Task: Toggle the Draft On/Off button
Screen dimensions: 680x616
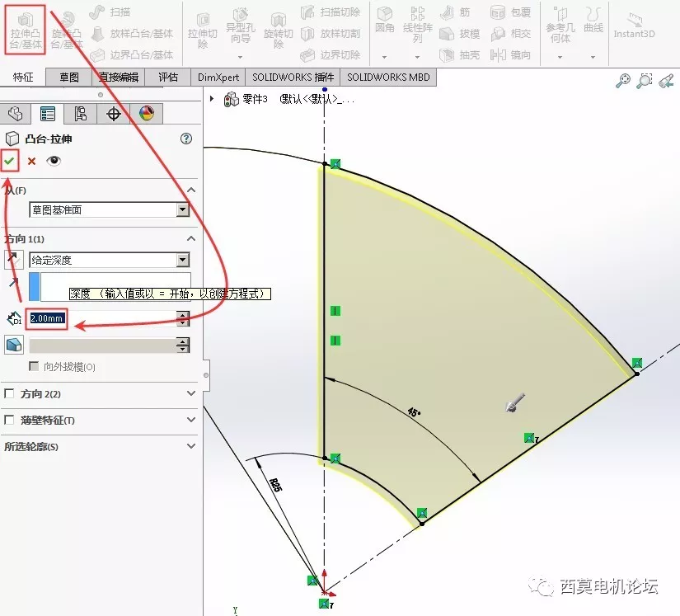Action: click(x=14, y=346)
